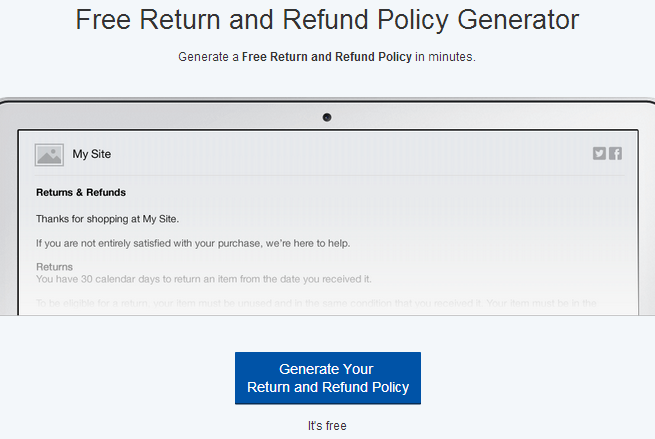
Task: Click the Facebook icon in preview header
Action: [615, 154]
